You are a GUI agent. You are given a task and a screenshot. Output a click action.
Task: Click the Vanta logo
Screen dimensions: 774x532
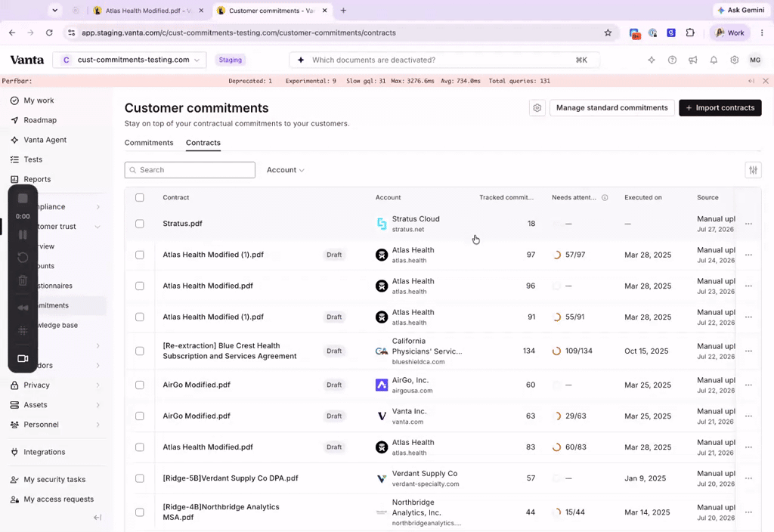[27, 60]
